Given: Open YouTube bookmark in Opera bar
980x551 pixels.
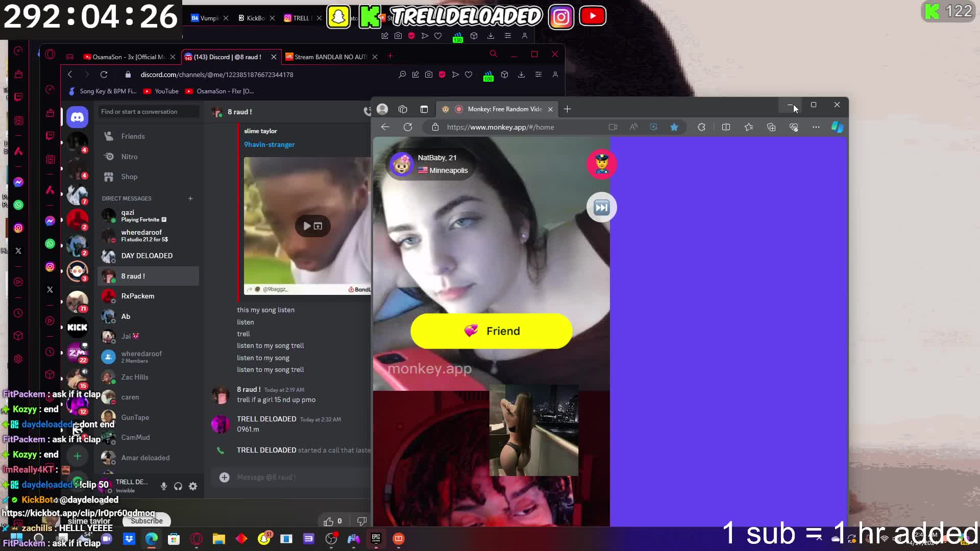Looking at the screenshot, I should pos(161,91).
